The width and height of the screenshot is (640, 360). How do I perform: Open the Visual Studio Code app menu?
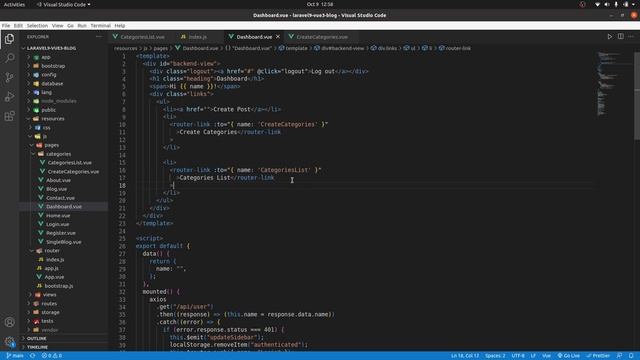pos(64,4)
